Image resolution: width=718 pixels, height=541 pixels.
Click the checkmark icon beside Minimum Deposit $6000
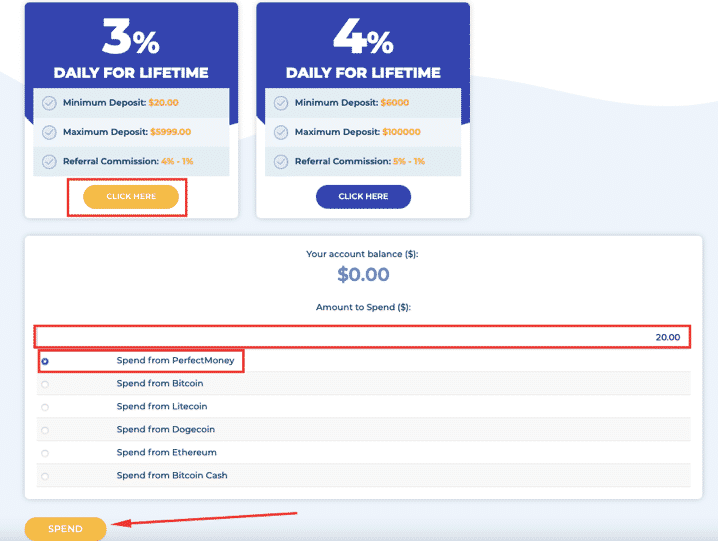tap(281, 103)
